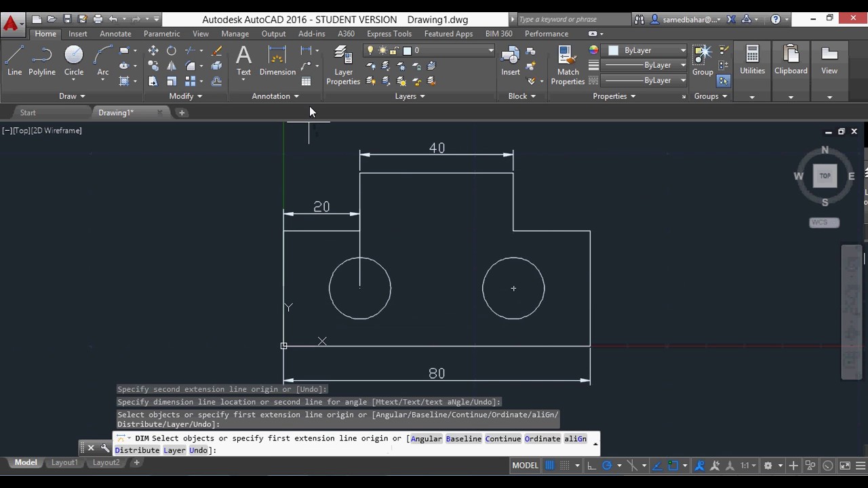The image size is (868, 488).
Task: Click the Mirror tool icon
Action: (x=172, y=66)
